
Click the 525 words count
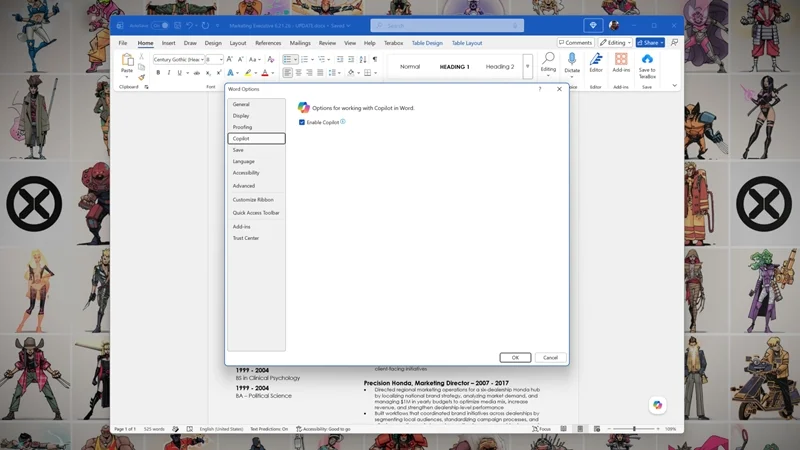pos(154,429)
